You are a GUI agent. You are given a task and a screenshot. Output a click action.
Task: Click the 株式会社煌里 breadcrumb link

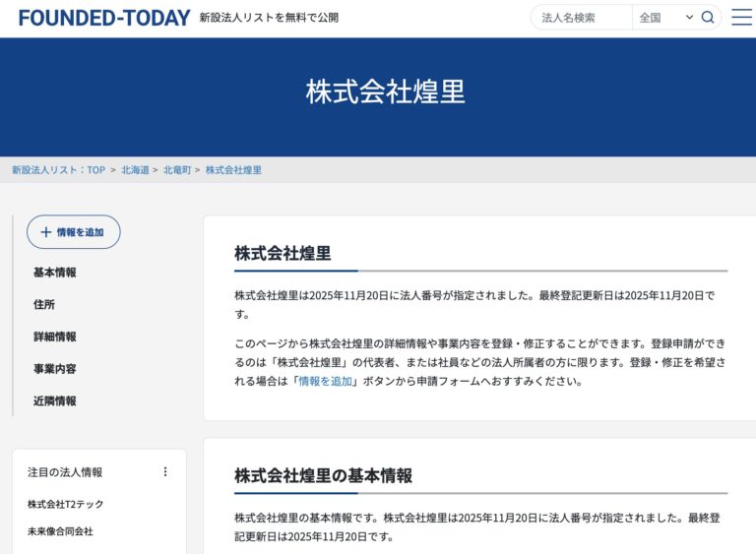point(233,170)
